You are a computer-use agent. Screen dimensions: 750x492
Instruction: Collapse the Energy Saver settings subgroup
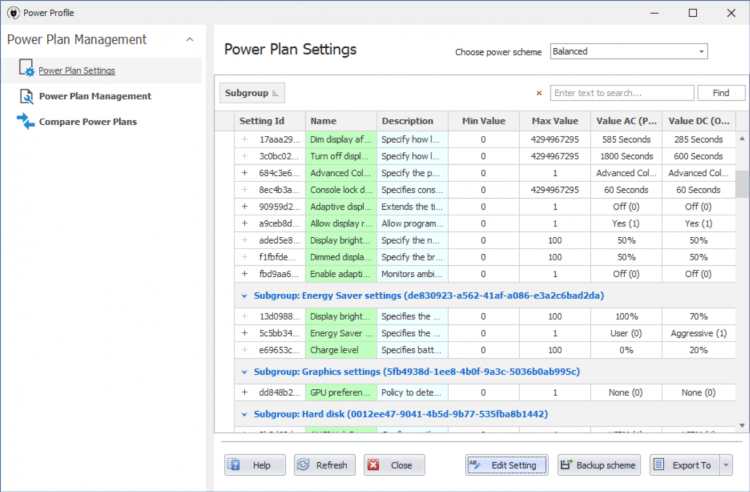(244, 295)
